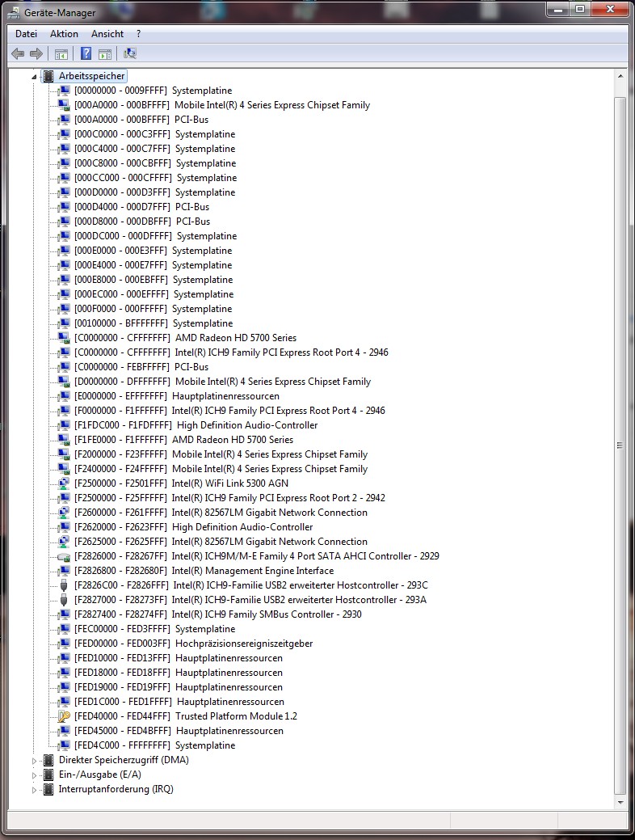Click network icon of [F2625000 - F2625FFF] row
635x840 pixels.
[x=64, y=542]
